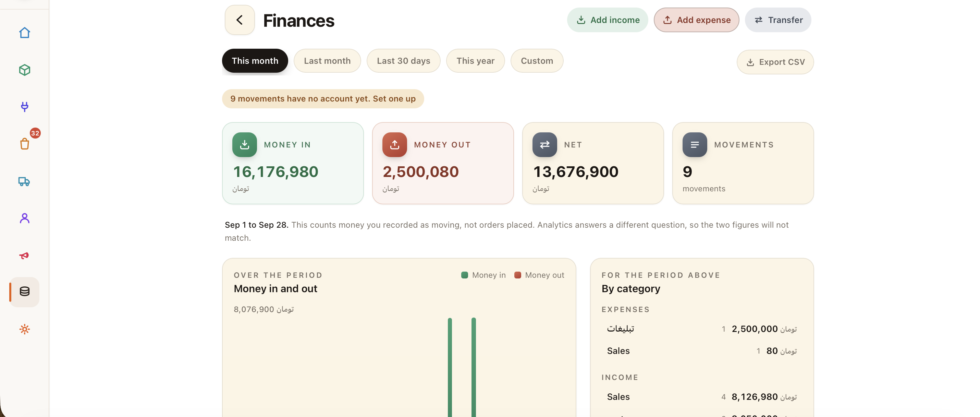Click the Sales expense row showing 80
The image size is (980, 417).
click(701, 351)
